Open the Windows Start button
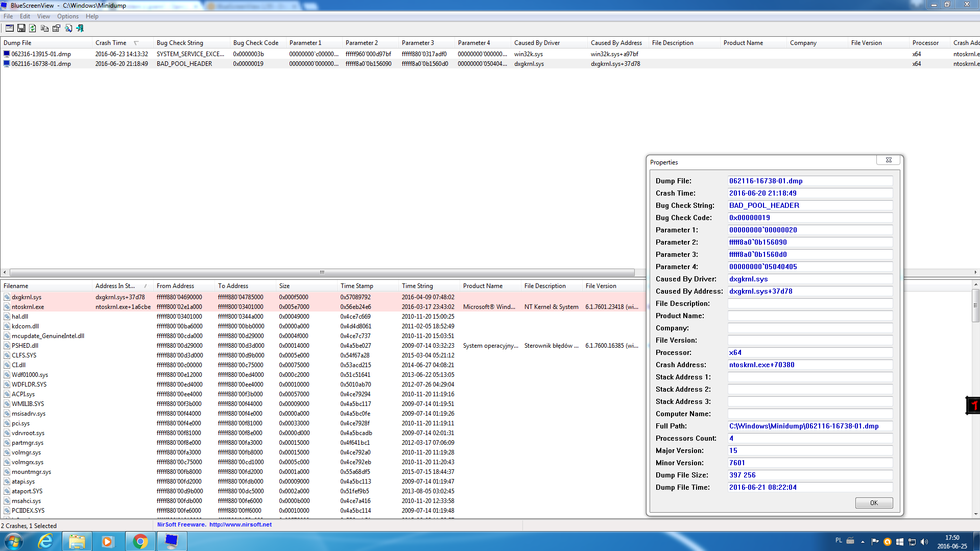Image resolution: width=980 pixels, height=551 pixels. tap(14, 541)
